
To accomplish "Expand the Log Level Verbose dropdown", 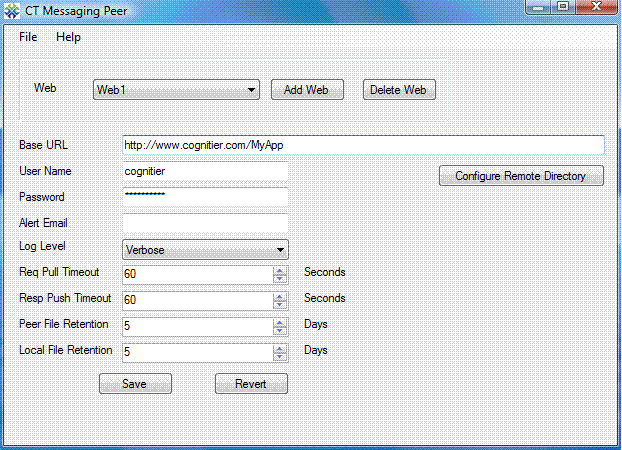I will coord(205,250).
